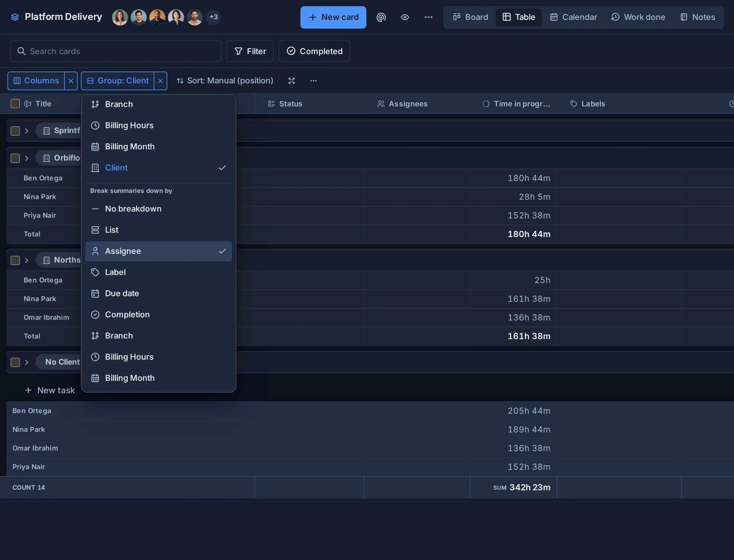Remove the Columns chip with its X
The image size is (734, 560).
point(71,81)
